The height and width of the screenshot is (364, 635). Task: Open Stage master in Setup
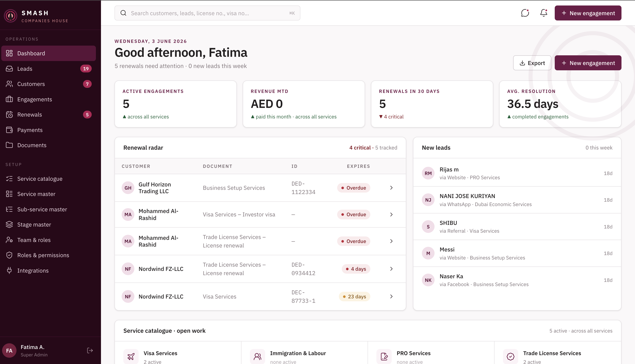tap(49, 224)
